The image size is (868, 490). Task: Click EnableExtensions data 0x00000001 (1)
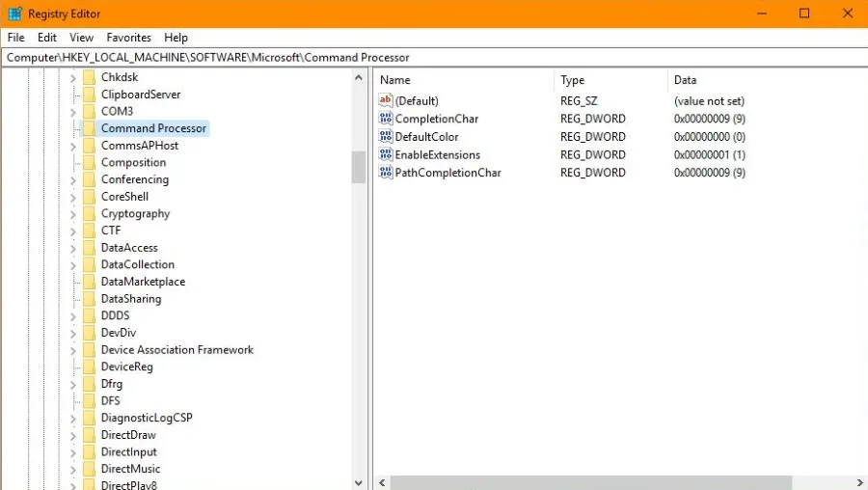click(x=710, y=154)
